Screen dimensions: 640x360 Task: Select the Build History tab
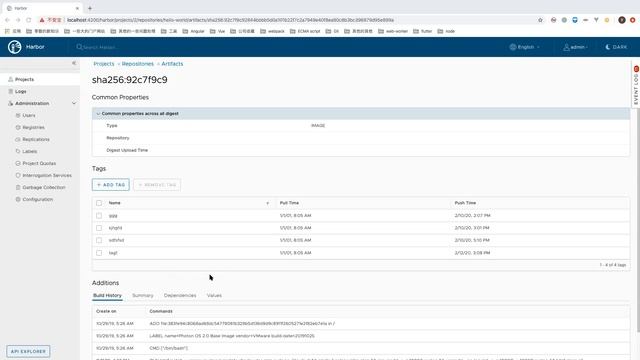[107, 295]
